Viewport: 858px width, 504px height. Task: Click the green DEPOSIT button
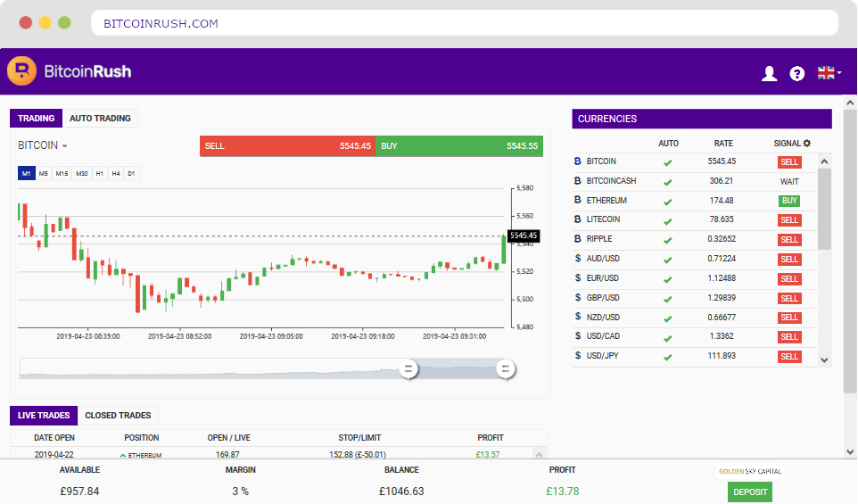[749, 492]
